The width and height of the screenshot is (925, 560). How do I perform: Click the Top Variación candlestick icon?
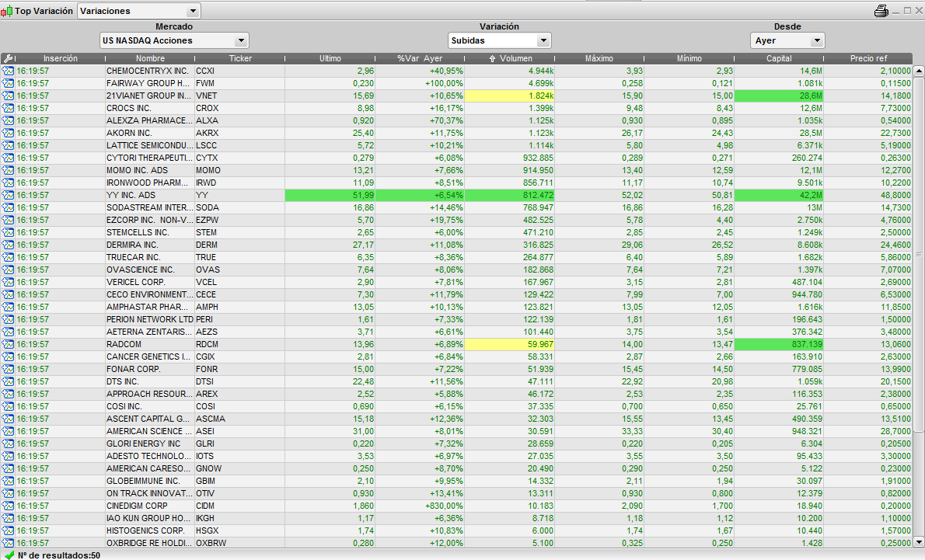click(6, 11)
